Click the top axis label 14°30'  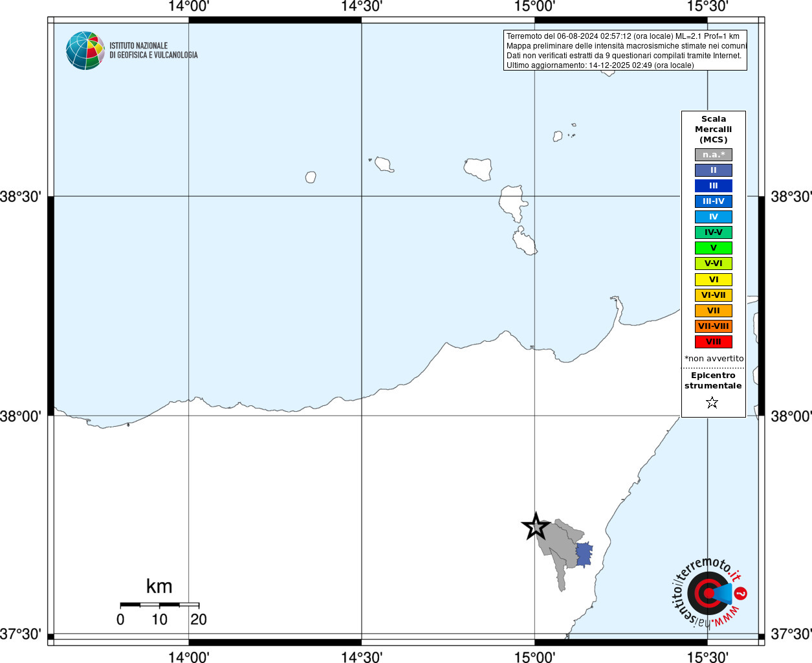(362, 6)
